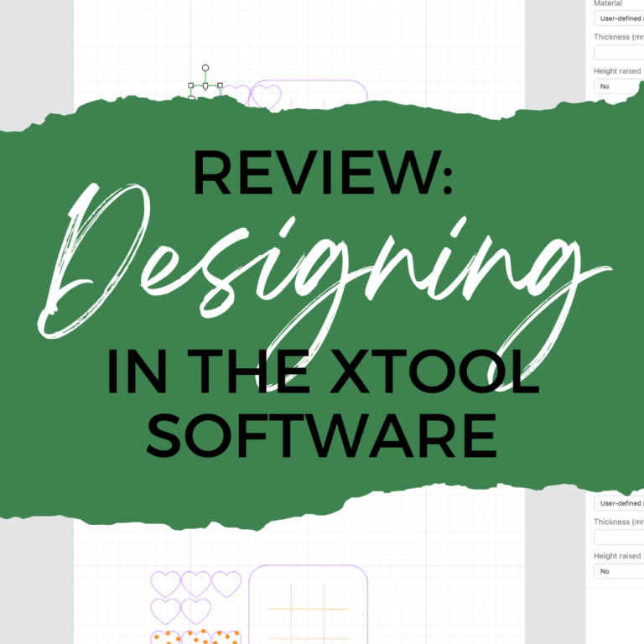Open Height raised 'No' dropdown above banner
644x644 pixels.
point(619,86)
